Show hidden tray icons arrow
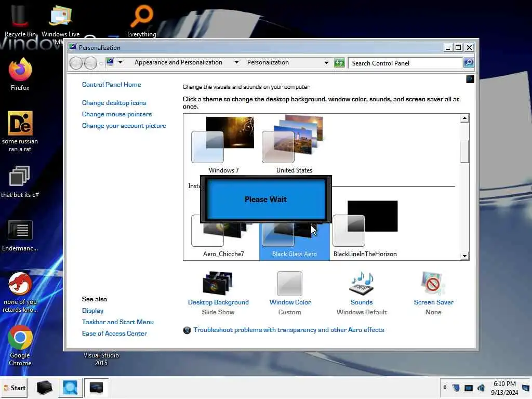 (x=445, y=388)
